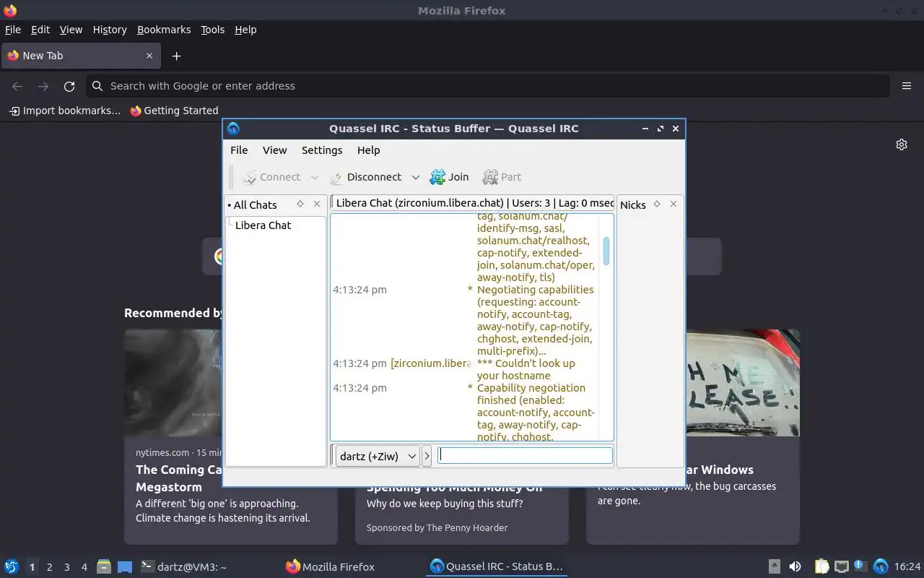Click the tray notification icon left of Quassel

click(x=860, y=566)
